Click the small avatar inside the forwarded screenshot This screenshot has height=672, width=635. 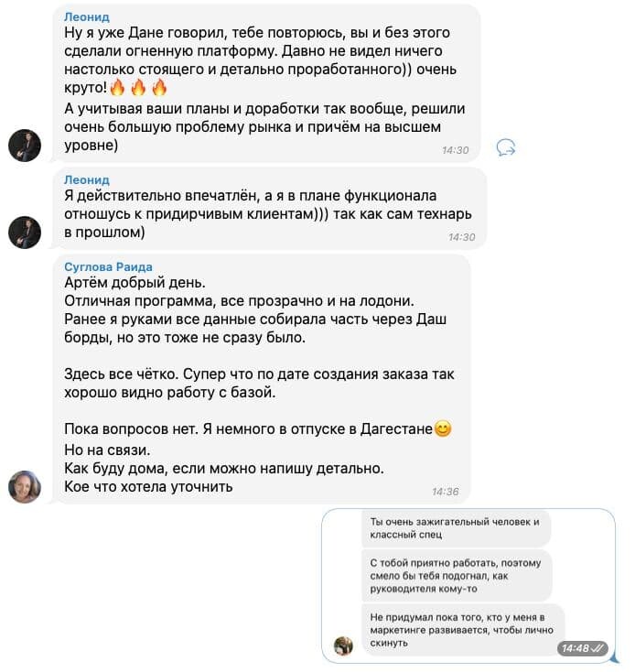[343, 645]
